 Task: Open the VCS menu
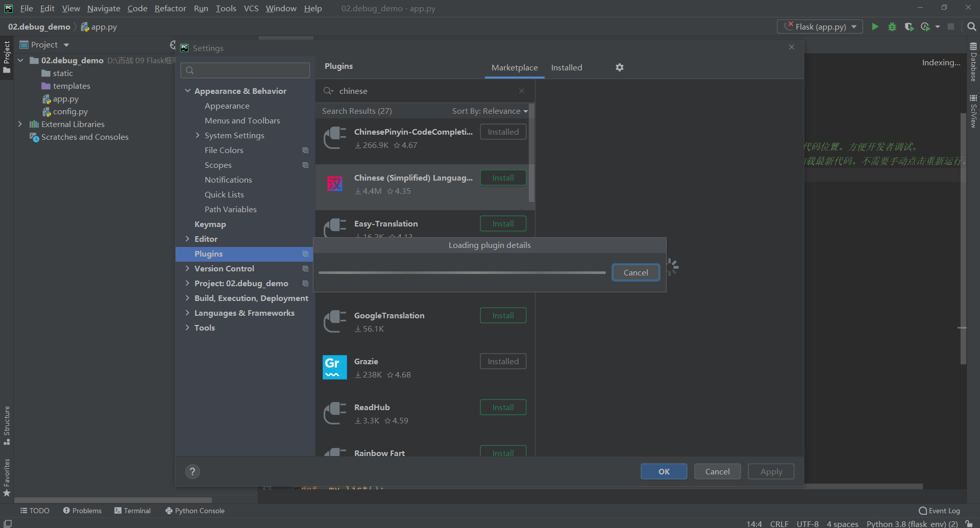tap(251, 8)
